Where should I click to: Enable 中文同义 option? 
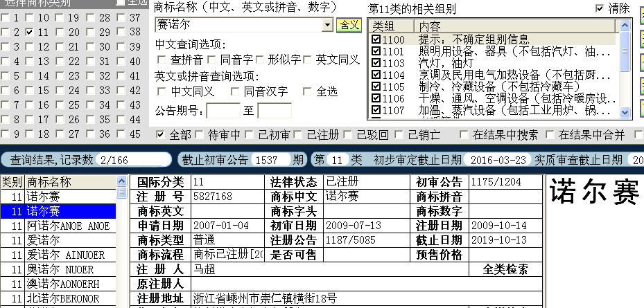162,91
